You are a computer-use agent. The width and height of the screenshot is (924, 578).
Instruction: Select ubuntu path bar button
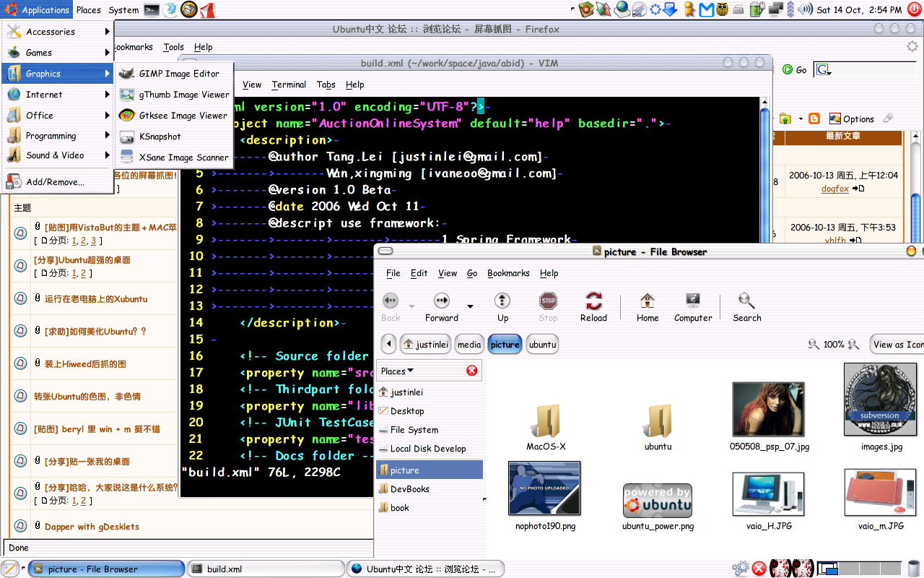tap(542, 344)
